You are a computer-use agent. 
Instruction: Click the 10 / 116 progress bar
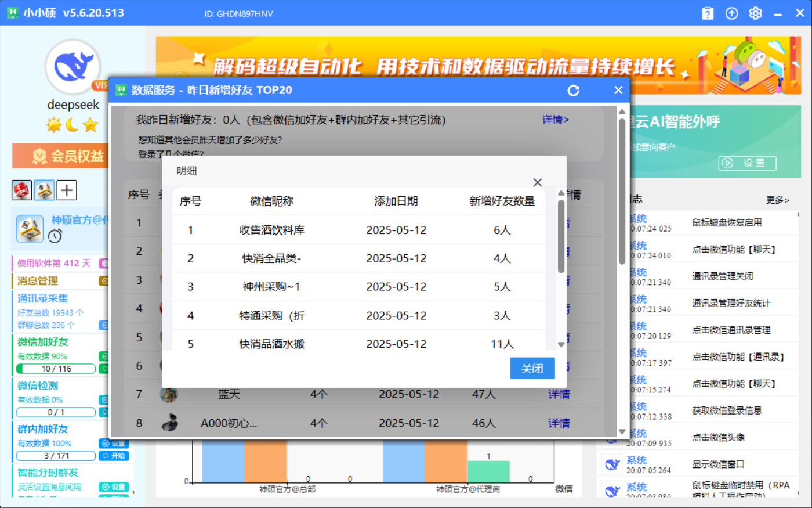(56, 369)
